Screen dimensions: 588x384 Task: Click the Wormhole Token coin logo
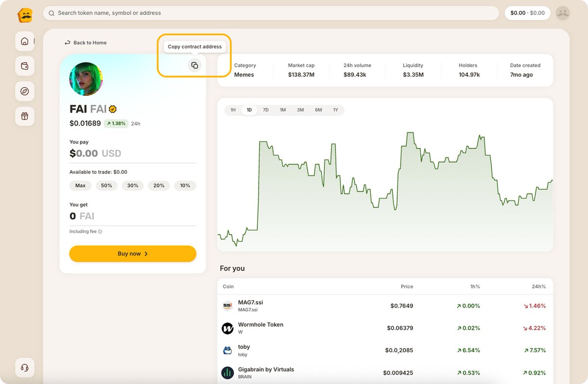[227, 328]
